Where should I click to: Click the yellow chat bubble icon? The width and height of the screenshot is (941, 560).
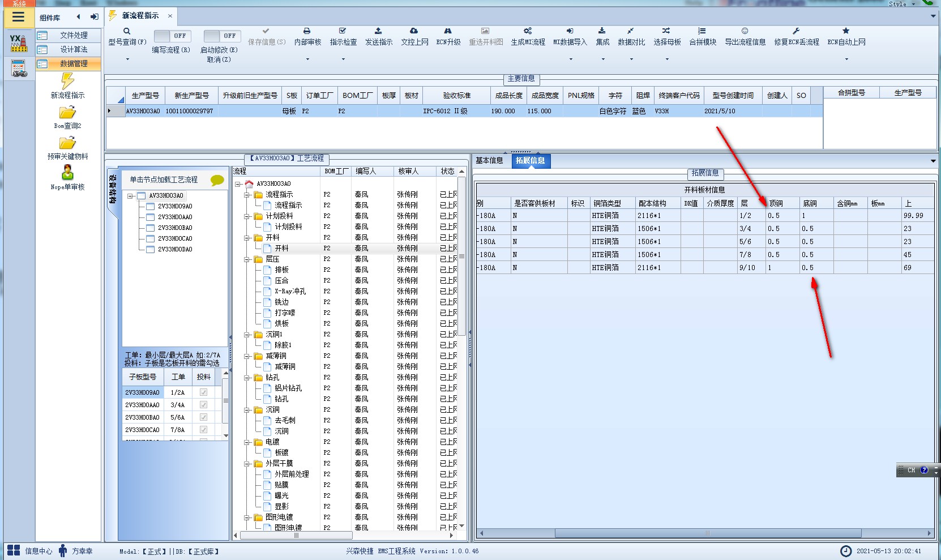(217, 180)
